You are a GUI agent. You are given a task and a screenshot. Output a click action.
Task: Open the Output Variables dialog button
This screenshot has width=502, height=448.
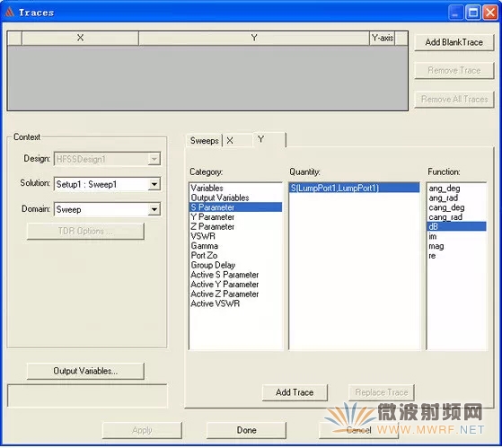coord(85,371)
